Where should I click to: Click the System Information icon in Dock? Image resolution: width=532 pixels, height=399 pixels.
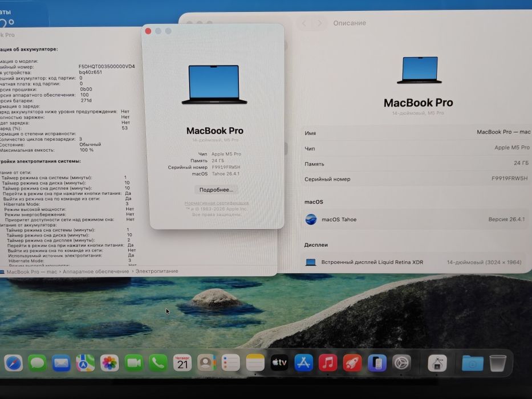437,363
